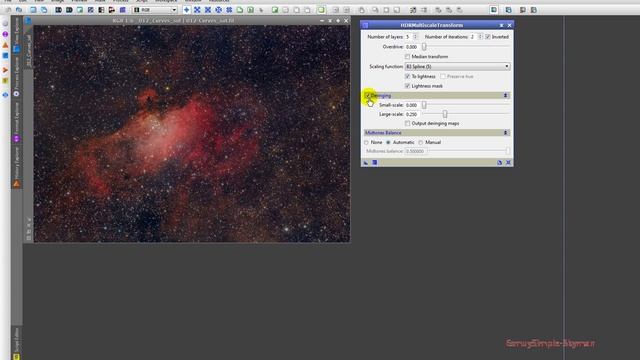Image resolution: width=640 pixels, height=360 pixels.
Task: Toggle the Deringing section checkbox
Action: (x=368, y=96)
